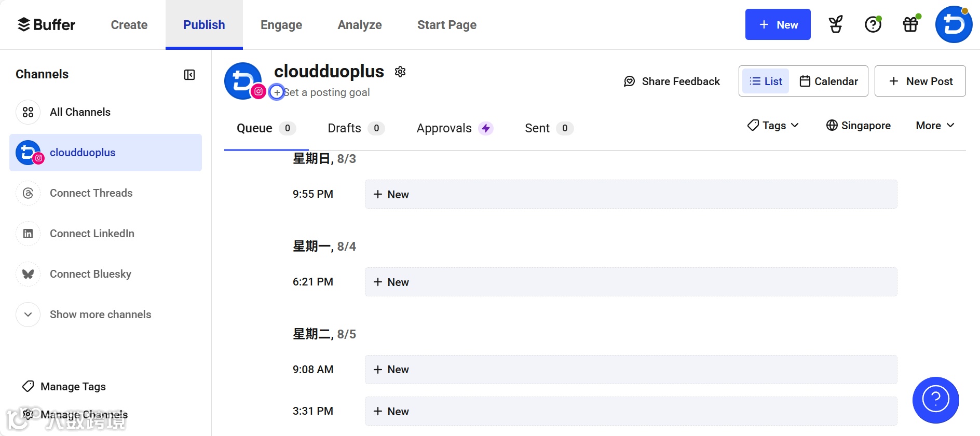Open the Drafts tab
The width and height of the screenshot is (980, 436).
pos(356,128)
